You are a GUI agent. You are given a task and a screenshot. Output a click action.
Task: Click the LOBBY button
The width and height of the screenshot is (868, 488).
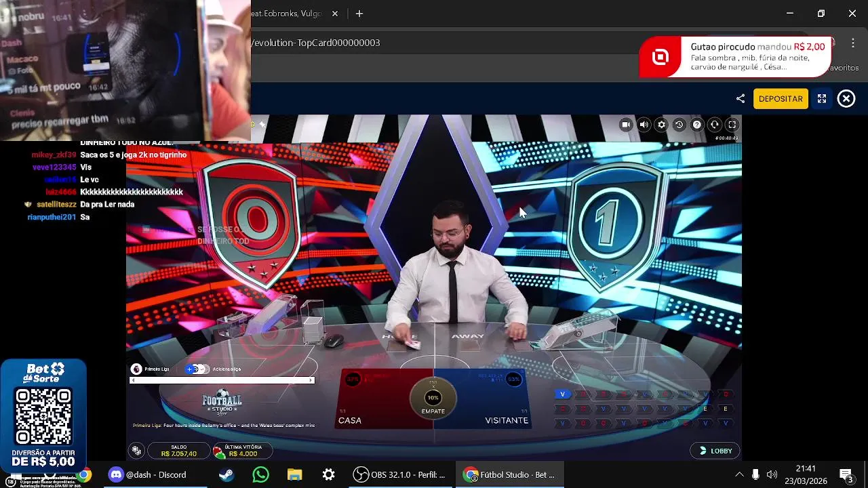coord(715,451)
